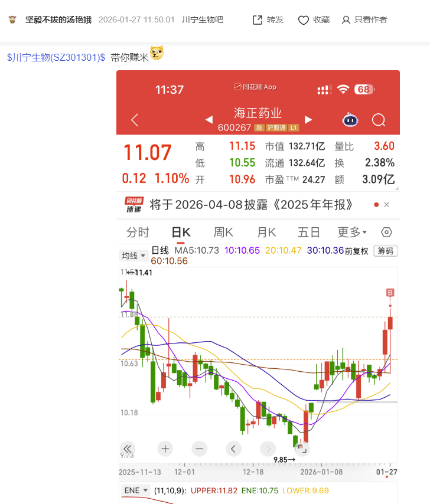Select the 日K tab
Viewport: 430px width, 504px height.
(x=181, y=232)
